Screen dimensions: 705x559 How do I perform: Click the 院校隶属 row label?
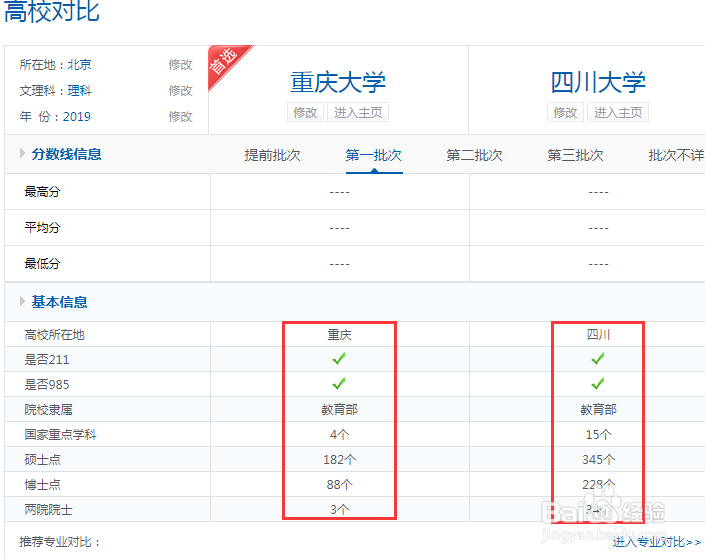coord(49,410)
